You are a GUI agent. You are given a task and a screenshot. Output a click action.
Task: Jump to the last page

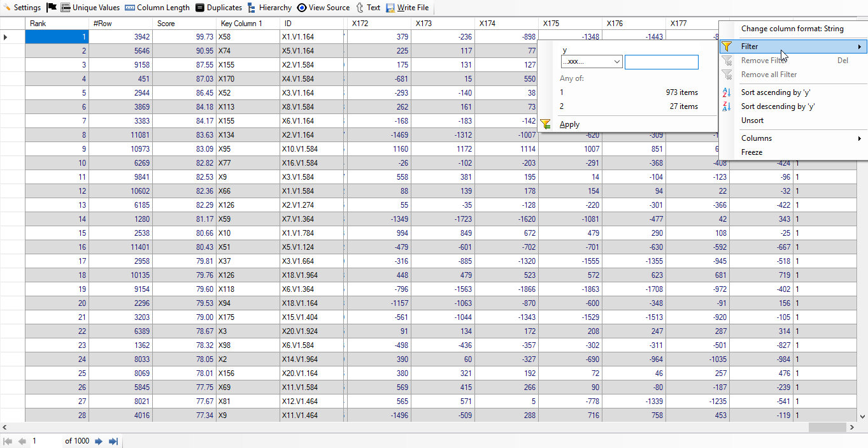point(113,441)
